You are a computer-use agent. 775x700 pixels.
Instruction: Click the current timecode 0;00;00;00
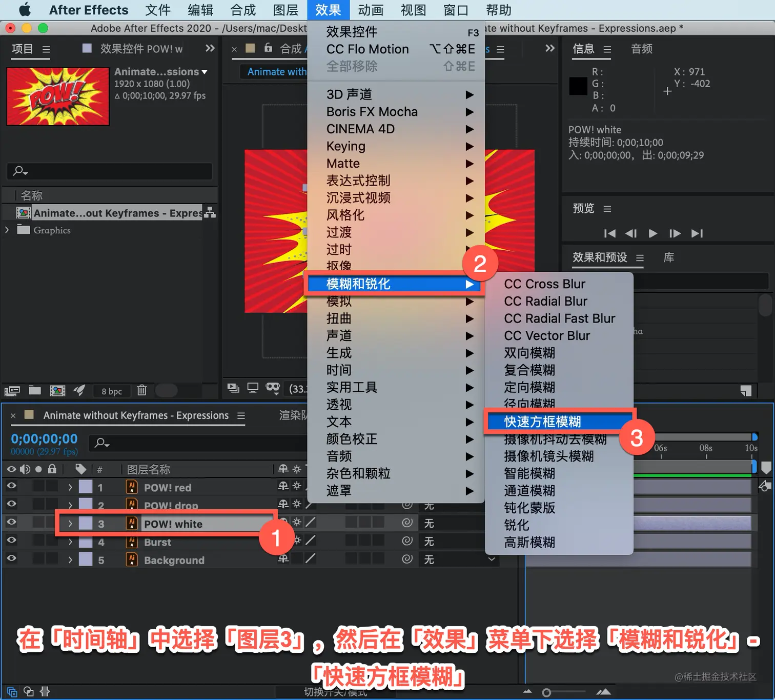(x=44, y=439)
